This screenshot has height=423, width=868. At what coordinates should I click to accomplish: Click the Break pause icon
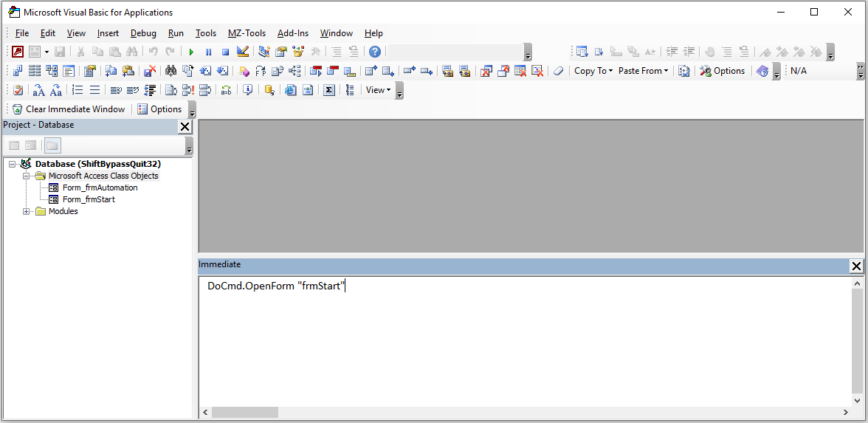click(x=208, y=52)
